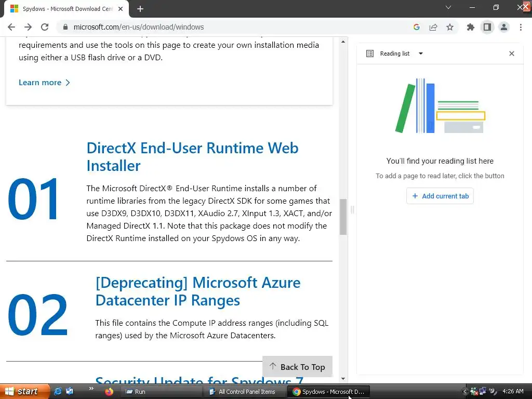This screenshot has width=532, height=399.
Task: Minimize the Chrome window
Action: pos(472,7)
